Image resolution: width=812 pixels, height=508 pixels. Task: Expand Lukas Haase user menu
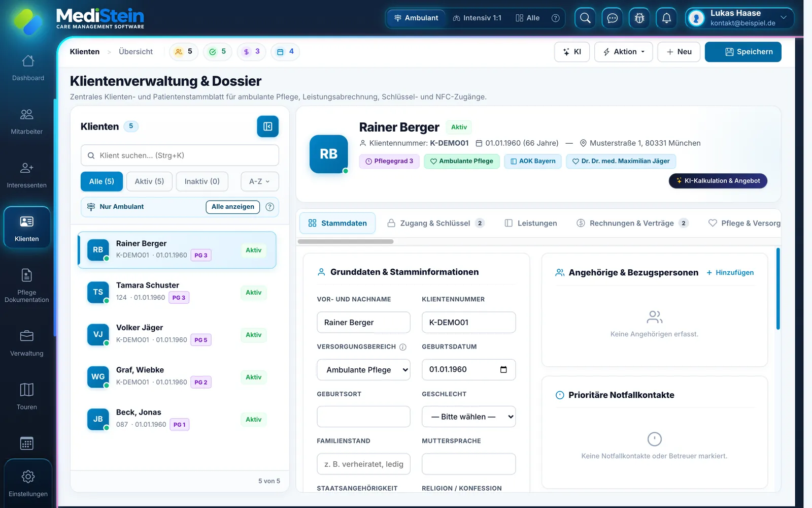(x=739, y=18)
